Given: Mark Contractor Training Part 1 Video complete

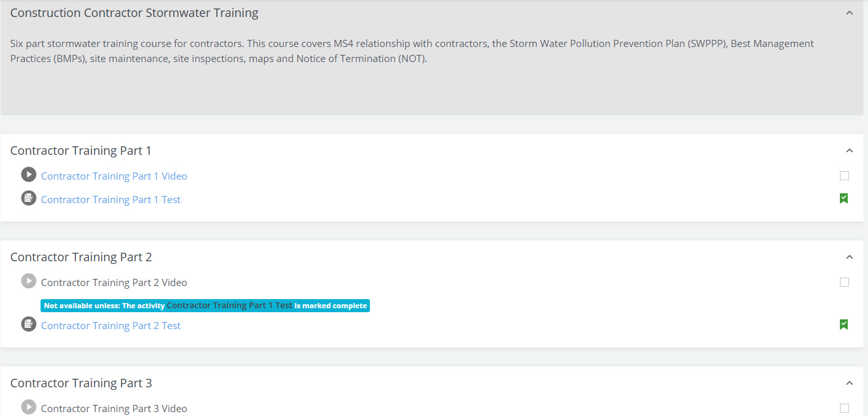Looking at the screenshot, I should [844, 176].
